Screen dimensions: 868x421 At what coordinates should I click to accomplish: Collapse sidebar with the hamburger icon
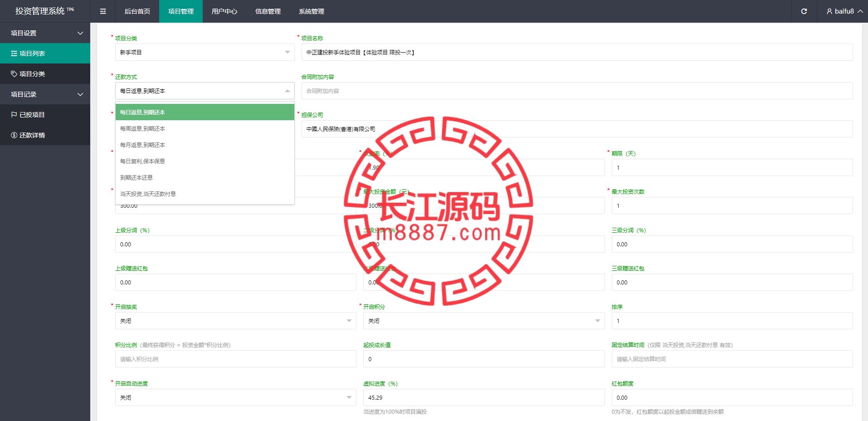point(103,11)
